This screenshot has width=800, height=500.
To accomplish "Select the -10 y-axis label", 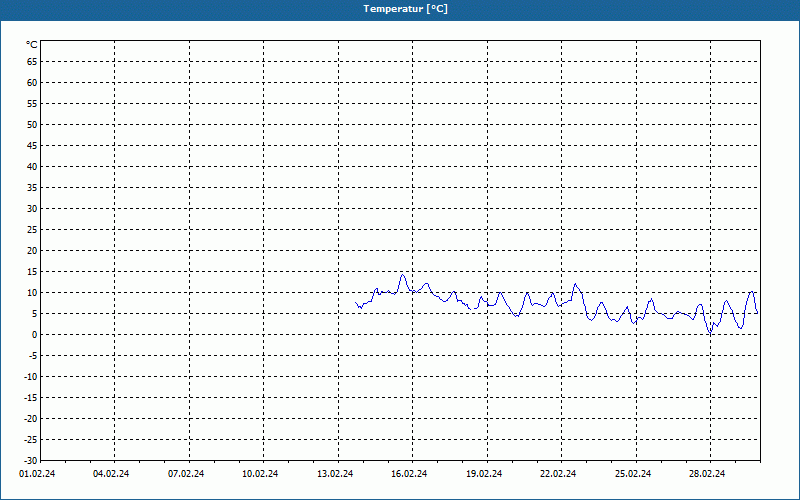I will click(31, 377).
